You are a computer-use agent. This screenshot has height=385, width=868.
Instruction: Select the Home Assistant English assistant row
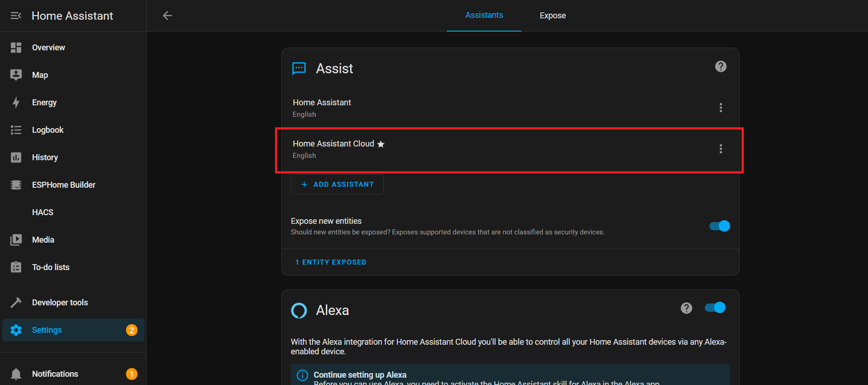pos(511,108)
